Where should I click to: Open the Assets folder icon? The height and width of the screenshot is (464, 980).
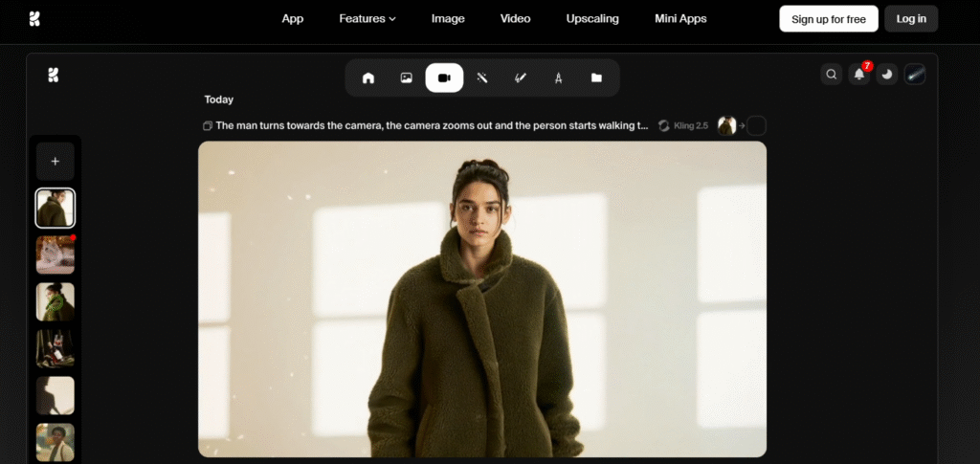point(596,77)
